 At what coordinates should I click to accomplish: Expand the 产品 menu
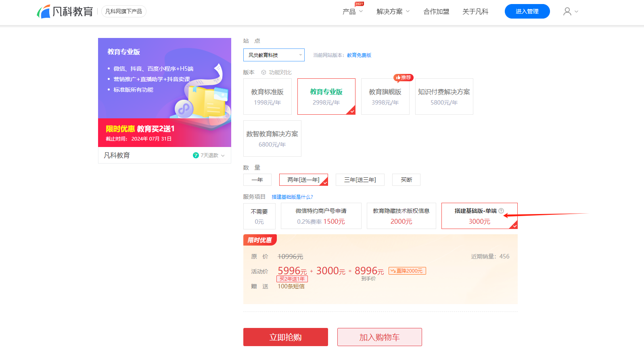tap(353, 12)
